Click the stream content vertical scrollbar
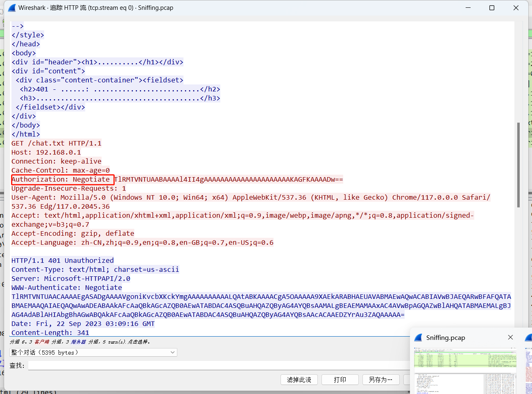The image size is (532, 394). tap(518, 165)
